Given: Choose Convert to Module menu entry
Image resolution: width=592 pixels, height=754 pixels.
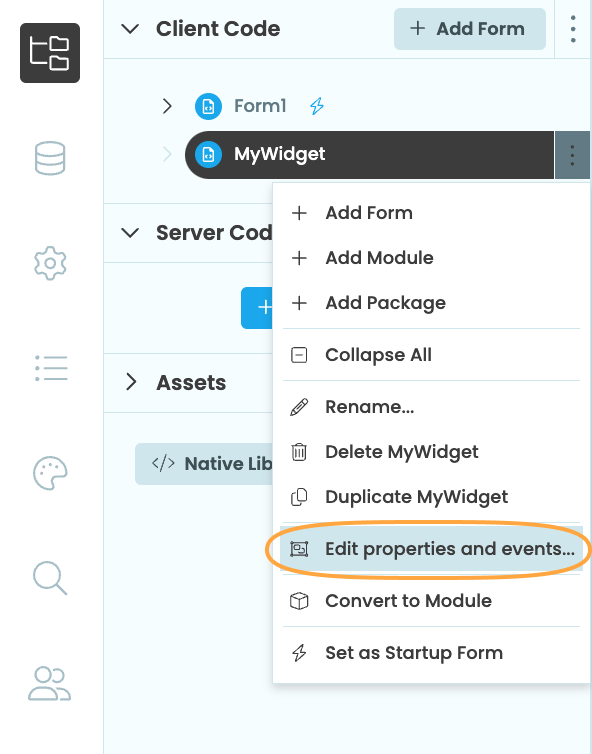Looking at the screenshot, I should (x=431, y=601).
